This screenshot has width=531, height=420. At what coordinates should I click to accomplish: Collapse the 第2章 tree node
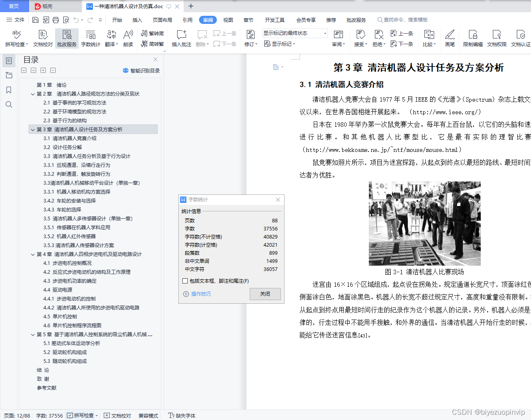33,94
